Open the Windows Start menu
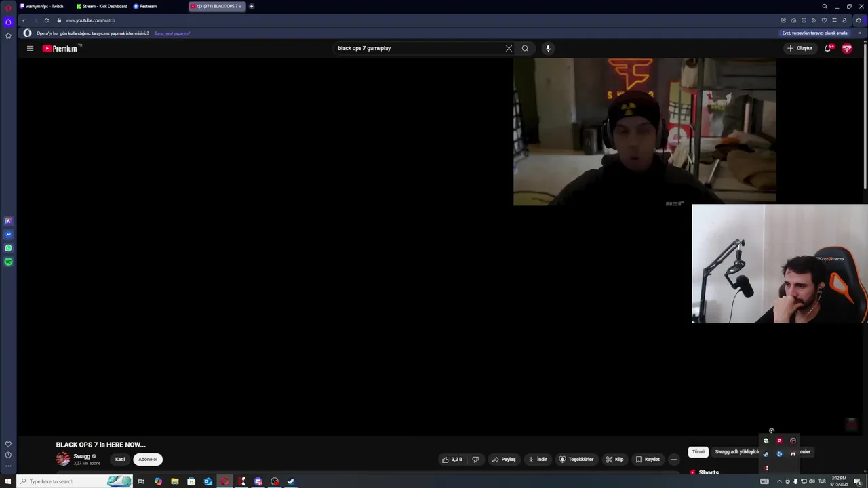The image size is (868, 488). pos(8,481)
